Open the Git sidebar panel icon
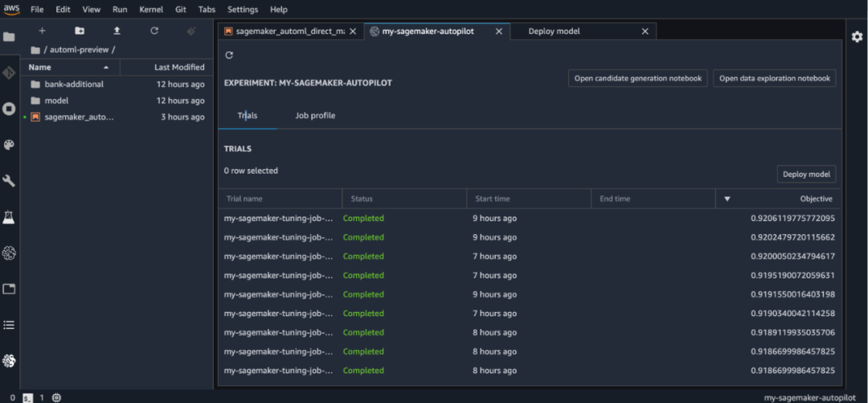The height and width of the screenshot is (403, 868). point(10,73)
